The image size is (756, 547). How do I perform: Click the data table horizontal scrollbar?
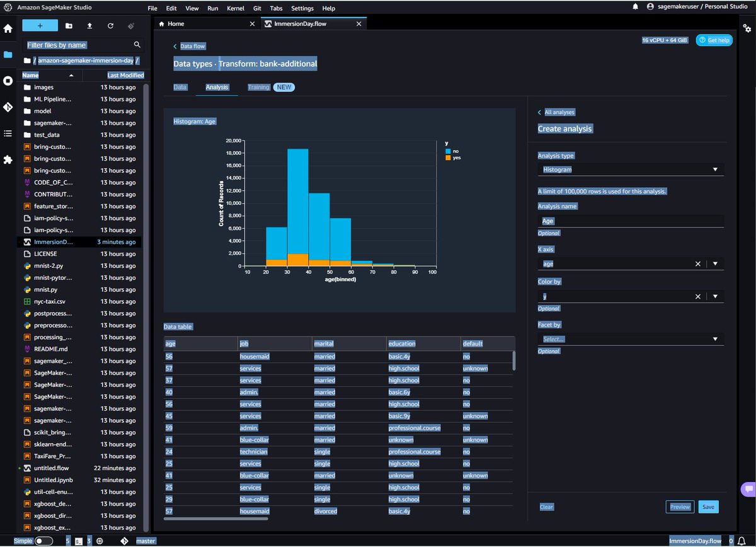point(216,518)
